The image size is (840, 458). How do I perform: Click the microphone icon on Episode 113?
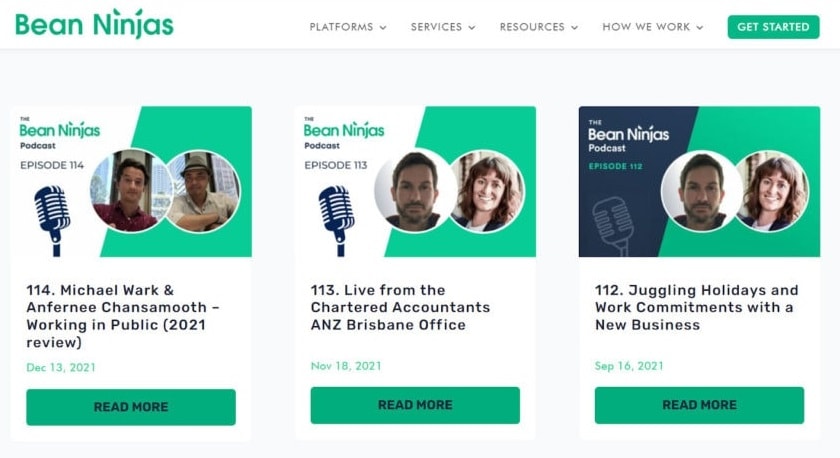[x=336, y=220]
